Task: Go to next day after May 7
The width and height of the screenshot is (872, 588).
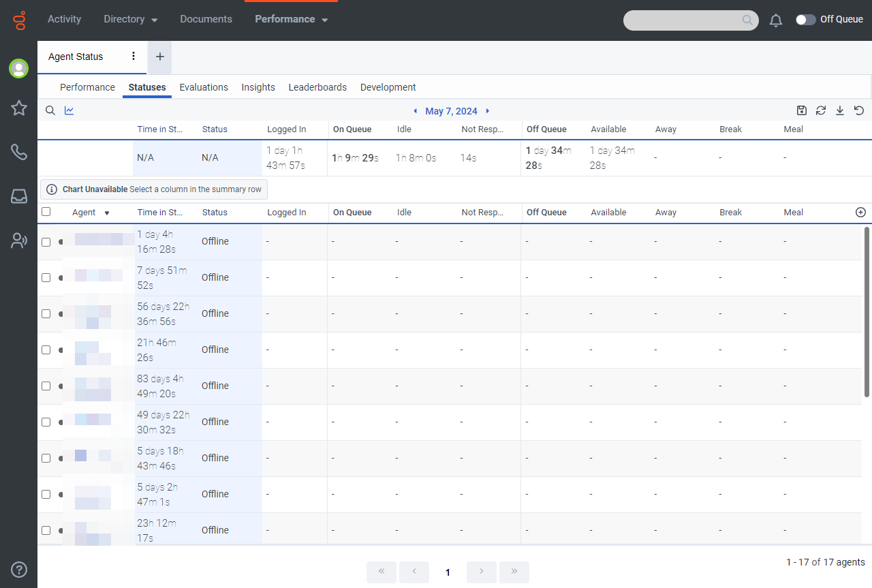Action: click(x=488, y=111)
